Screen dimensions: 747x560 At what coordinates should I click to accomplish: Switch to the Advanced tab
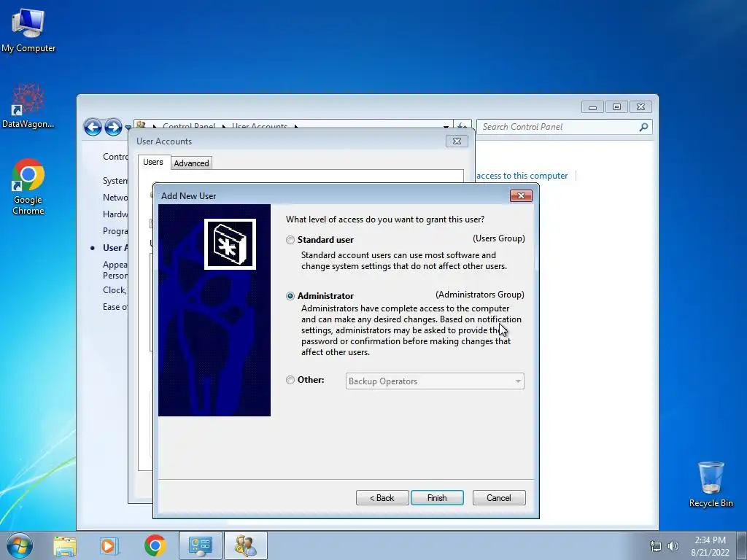click(x=191, y=163)
